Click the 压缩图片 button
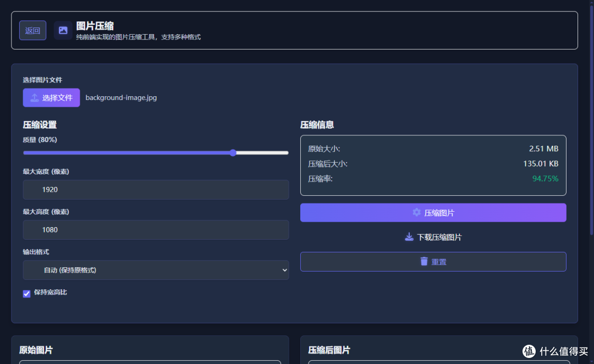 [x=433, y=213]
